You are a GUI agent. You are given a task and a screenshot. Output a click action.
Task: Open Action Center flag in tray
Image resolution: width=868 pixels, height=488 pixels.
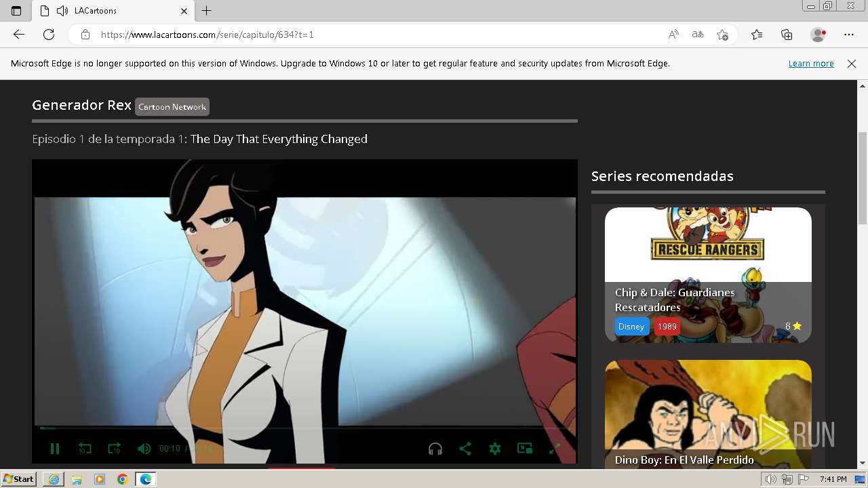(804, 479)
